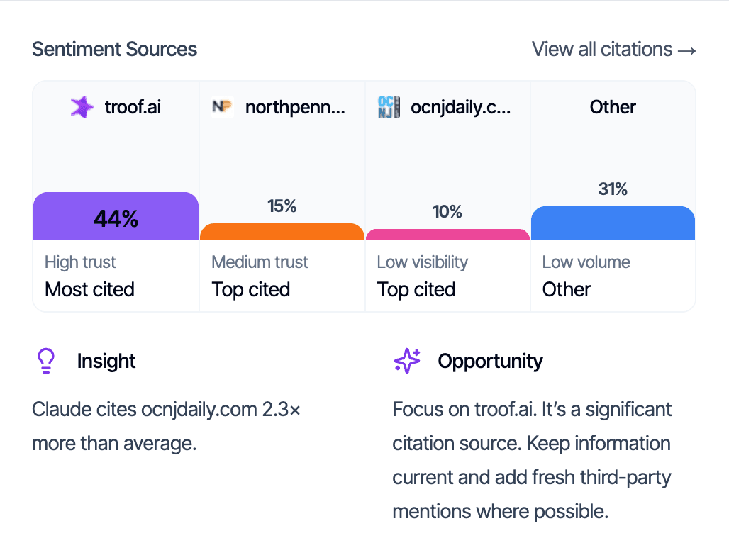Click the Sentiment Sources heading
This screenshot has width=729, height=560.
[x=114, y=49]
